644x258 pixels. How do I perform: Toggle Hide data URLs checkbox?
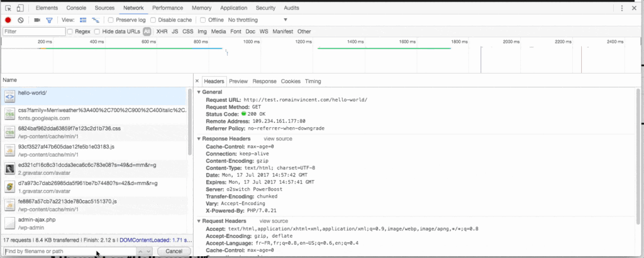coord(97,31)
